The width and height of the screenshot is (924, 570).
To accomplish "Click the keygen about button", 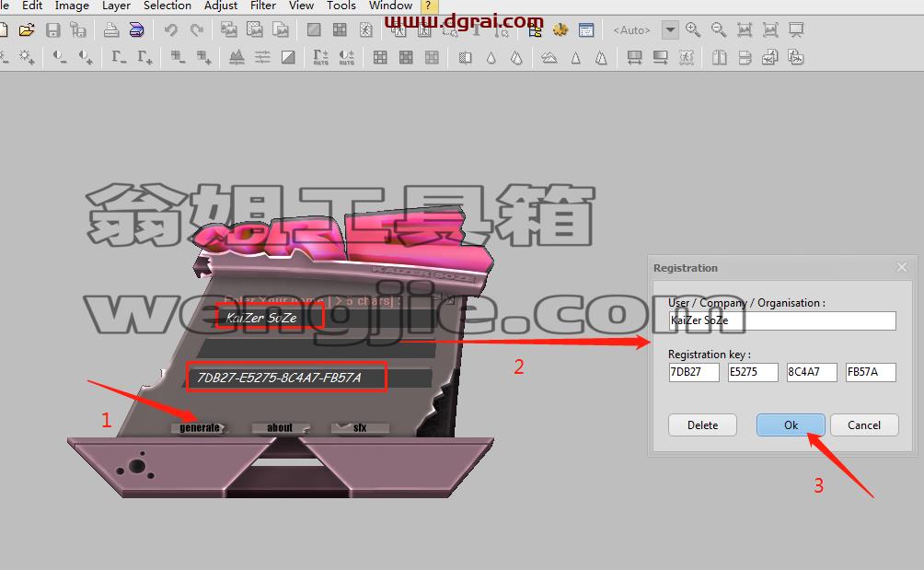I will [280, 428].
